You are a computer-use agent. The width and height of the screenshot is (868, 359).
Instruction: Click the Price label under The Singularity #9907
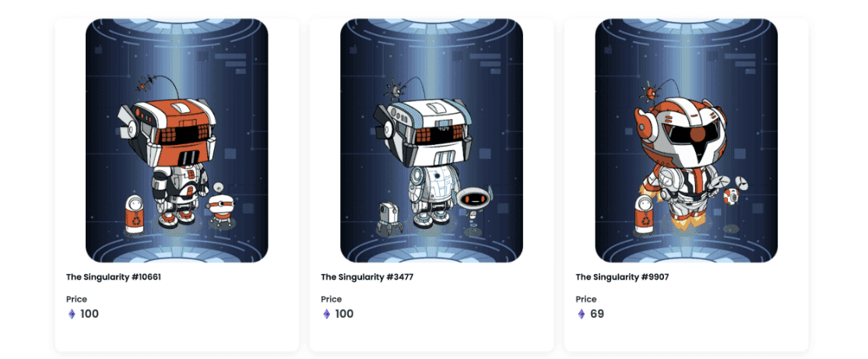[x=585, y=299]
